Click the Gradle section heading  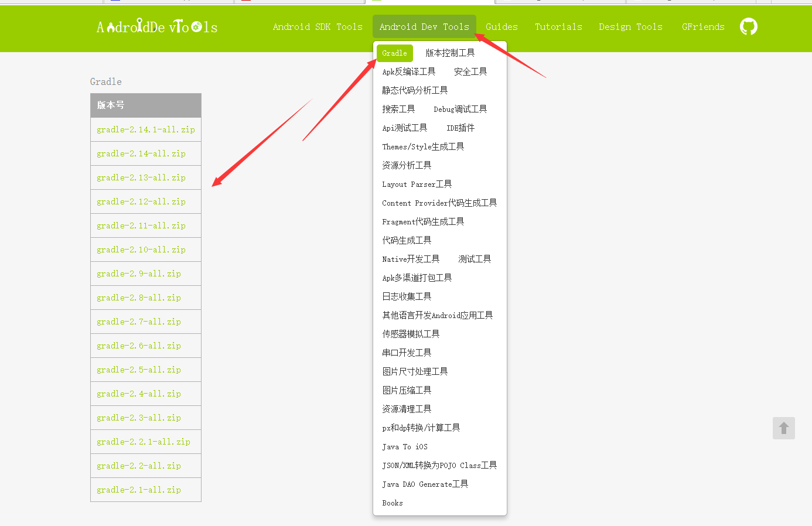click(x=106, y=82)
